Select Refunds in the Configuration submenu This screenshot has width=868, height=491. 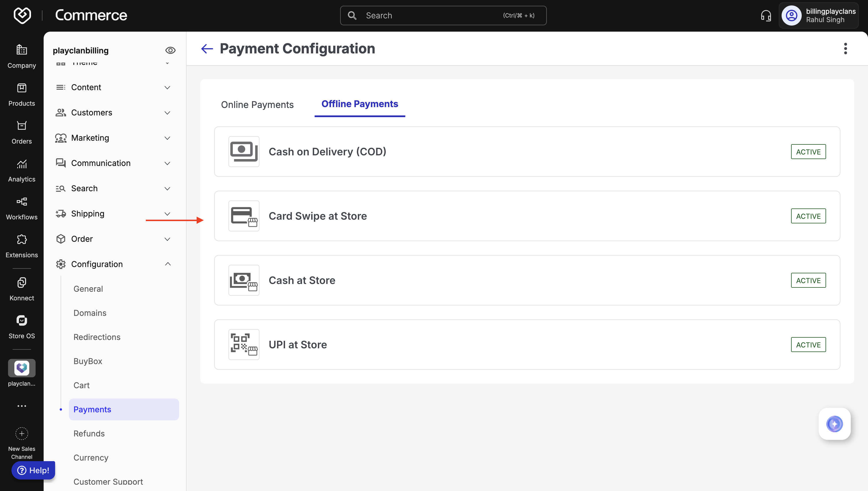click(x=89, y=433)
